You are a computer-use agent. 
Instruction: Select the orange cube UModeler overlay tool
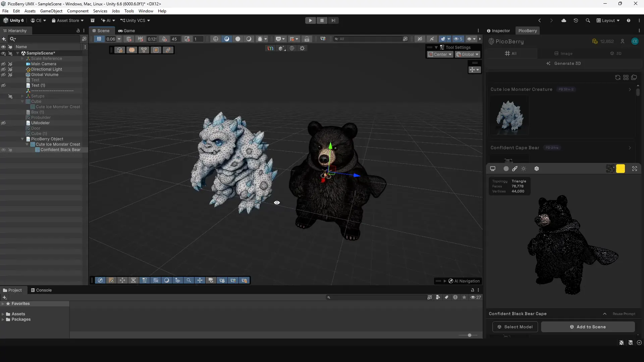click(132, 50)
